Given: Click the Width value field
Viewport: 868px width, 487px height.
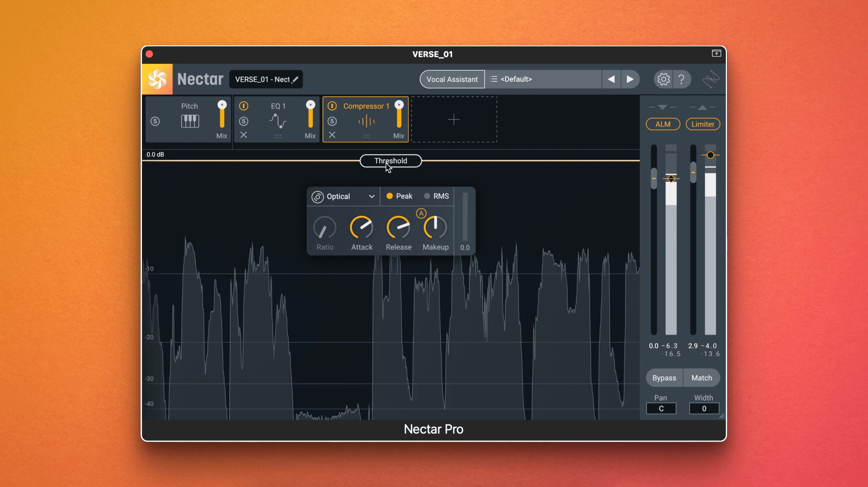Looking at the screenshot, I should 704,409.
